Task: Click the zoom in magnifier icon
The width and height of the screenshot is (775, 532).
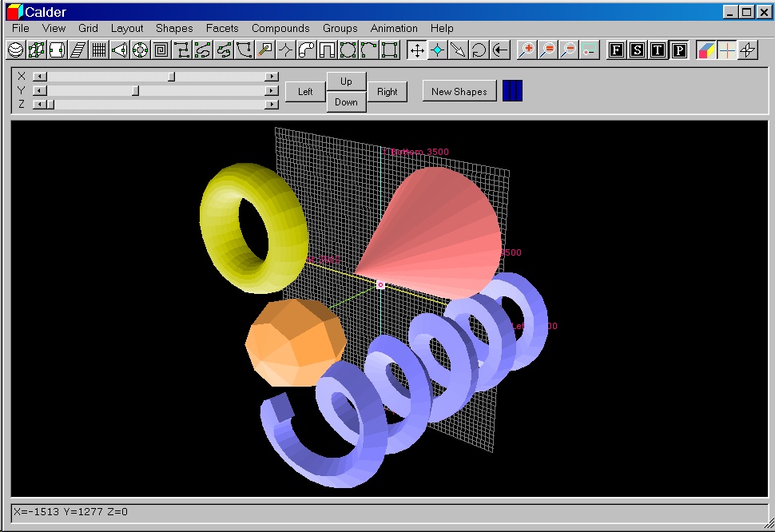Action: click(527, 50)
